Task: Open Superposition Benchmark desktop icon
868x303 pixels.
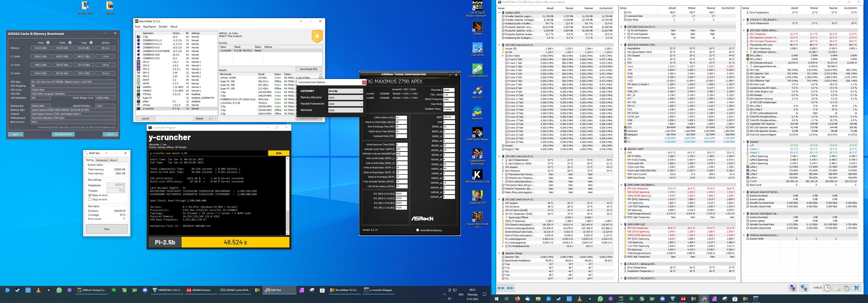Action: point(477,157)
